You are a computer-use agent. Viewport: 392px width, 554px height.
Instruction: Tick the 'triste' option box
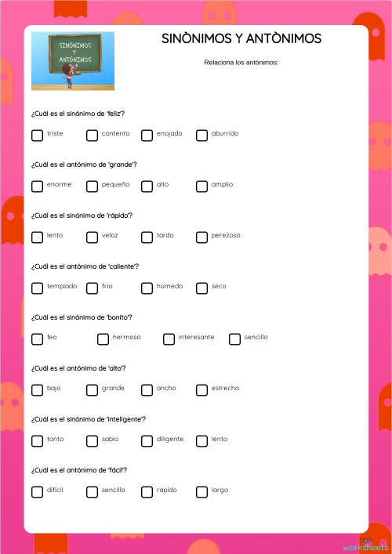click(37, 136)
